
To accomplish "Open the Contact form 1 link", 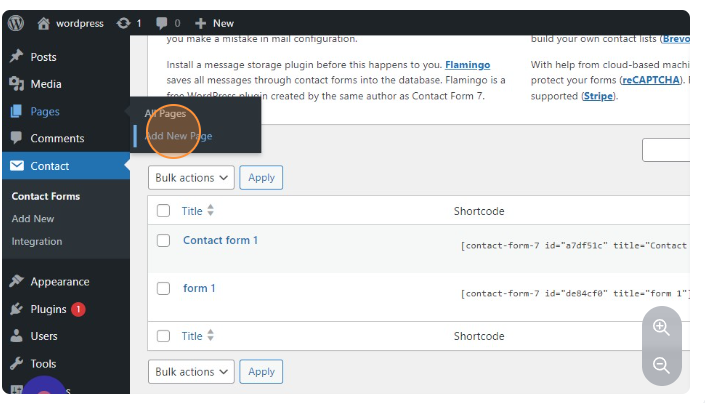I will [x=220, y=240].
